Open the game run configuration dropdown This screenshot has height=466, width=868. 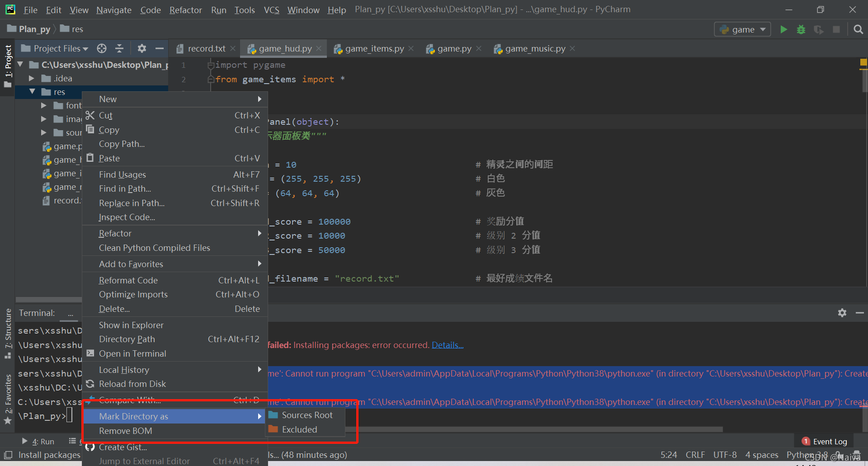742,29
